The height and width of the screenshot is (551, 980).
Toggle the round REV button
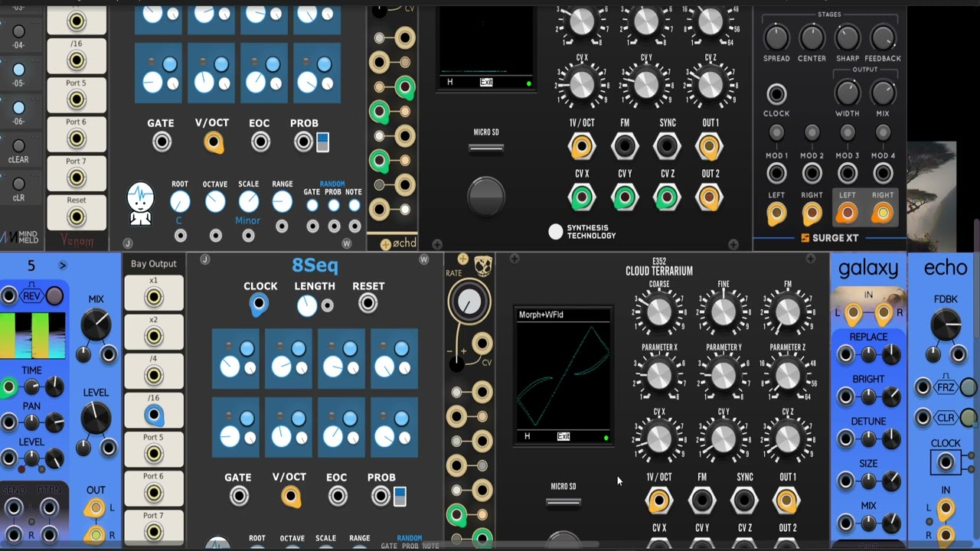click(x=54, y=296)
